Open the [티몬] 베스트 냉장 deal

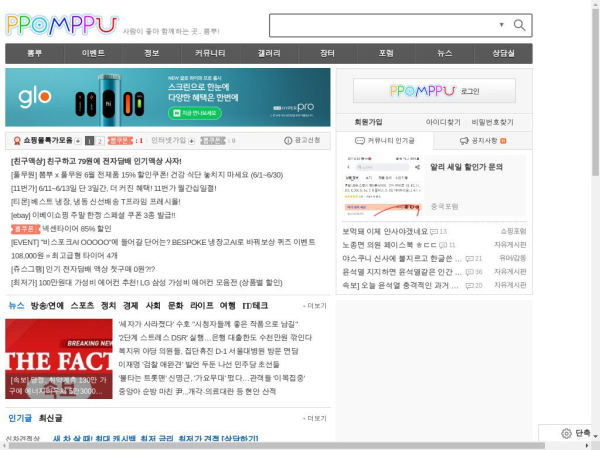point(96,202)
